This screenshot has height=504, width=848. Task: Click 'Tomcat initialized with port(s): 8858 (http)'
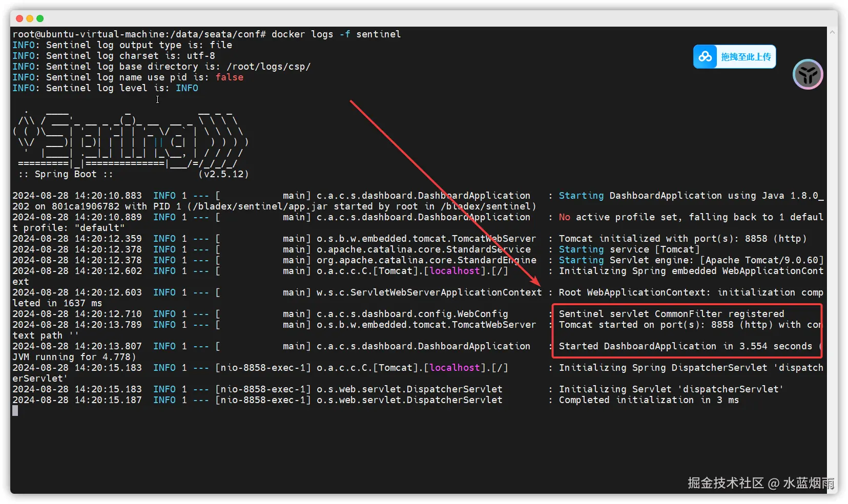[x=682, y=239]
